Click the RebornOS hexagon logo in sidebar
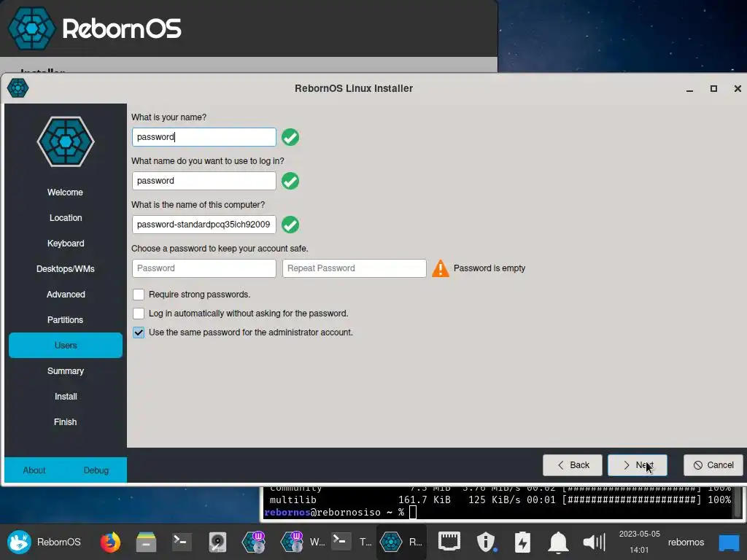747x560 pixels. click(66, 141)
